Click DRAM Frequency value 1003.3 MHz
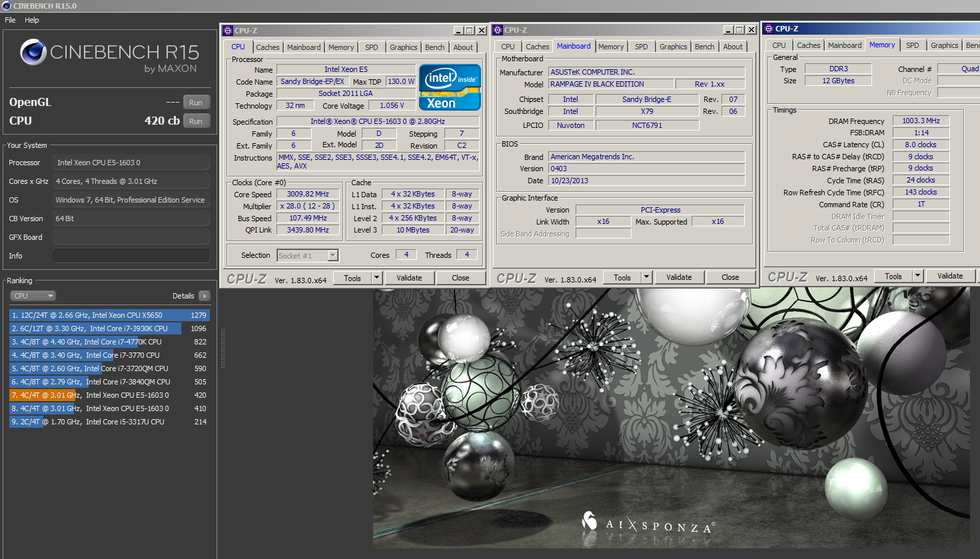Viewport: 980px width, 559px height. tap(921, 121)
